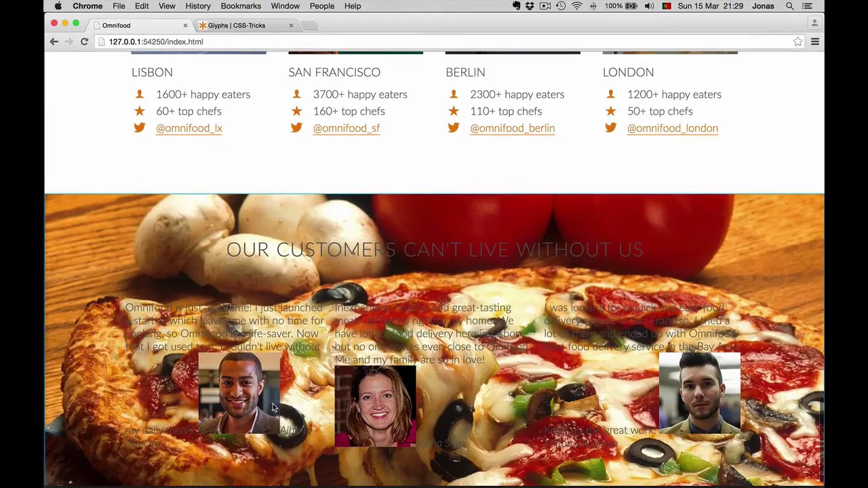Click the browser back arrow
Image resolution: width=868 pixels, height=488 pixels.
(x=54, y=42)
